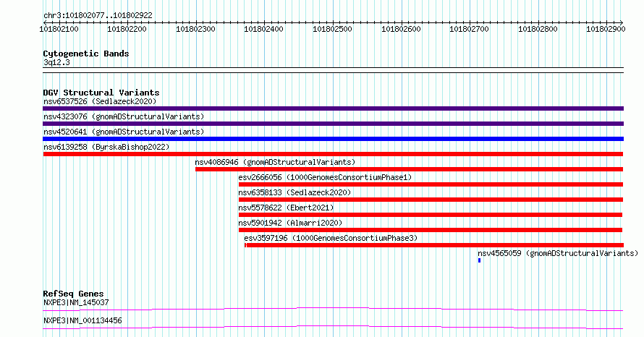Screen dimensions: 644x337
Task: Open the NXPE3|NM_145037 gene label
Action: point(76,302)
